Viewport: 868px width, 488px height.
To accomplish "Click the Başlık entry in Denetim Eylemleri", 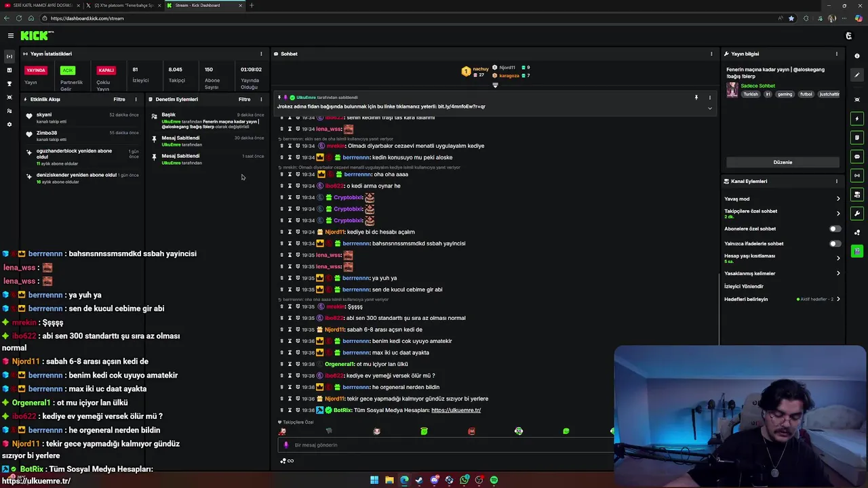I will pos(208,121).
